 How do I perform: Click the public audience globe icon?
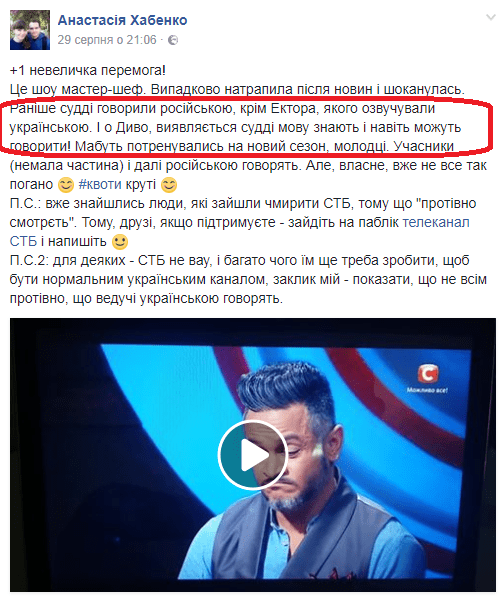coord(173,40)
